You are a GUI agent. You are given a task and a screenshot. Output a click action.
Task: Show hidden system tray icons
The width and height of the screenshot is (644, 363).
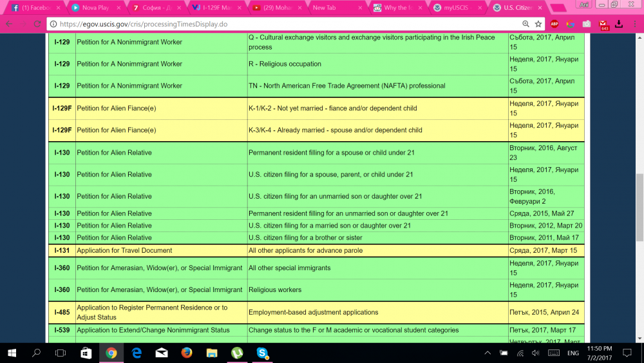coord(488,353)
